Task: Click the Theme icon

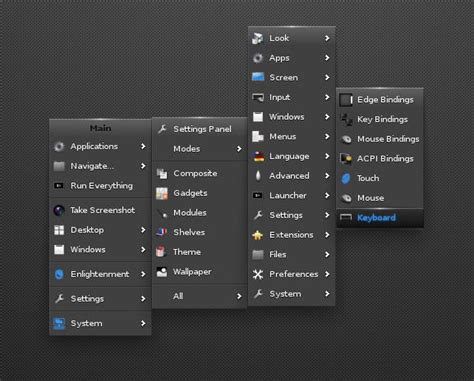Action: click(x=161, y=252)
